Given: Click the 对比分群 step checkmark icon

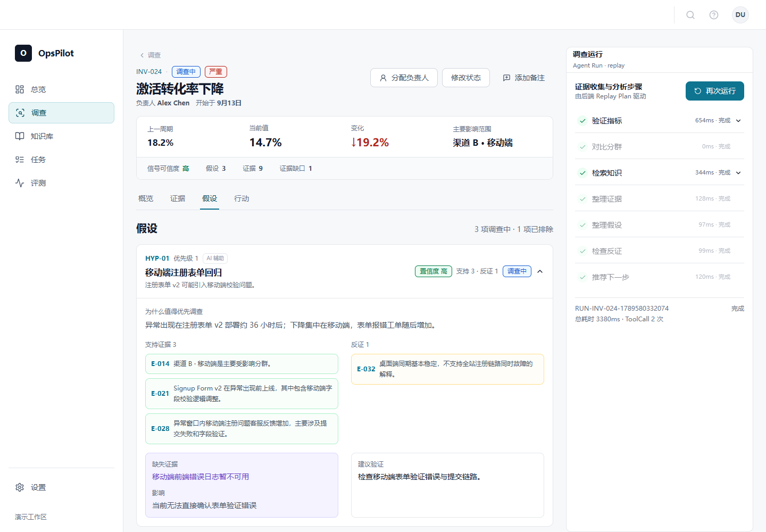Looking at the screenshot, I should (583, 147).
